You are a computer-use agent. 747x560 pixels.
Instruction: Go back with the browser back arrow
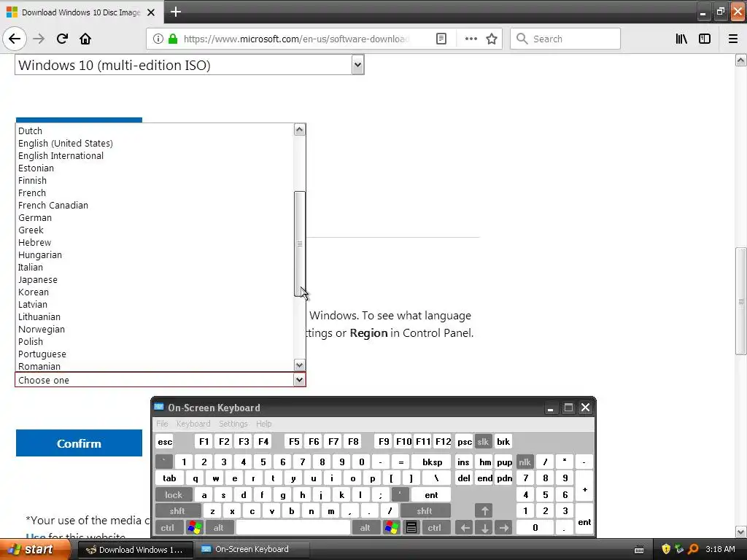point(15,39)
